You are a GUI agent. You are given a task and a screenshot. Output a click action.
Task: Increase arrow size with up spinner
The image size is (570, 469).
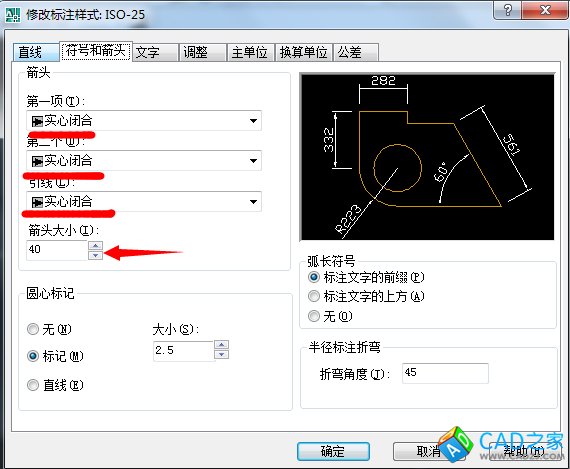pyautogui.click(x=96, y=246)
